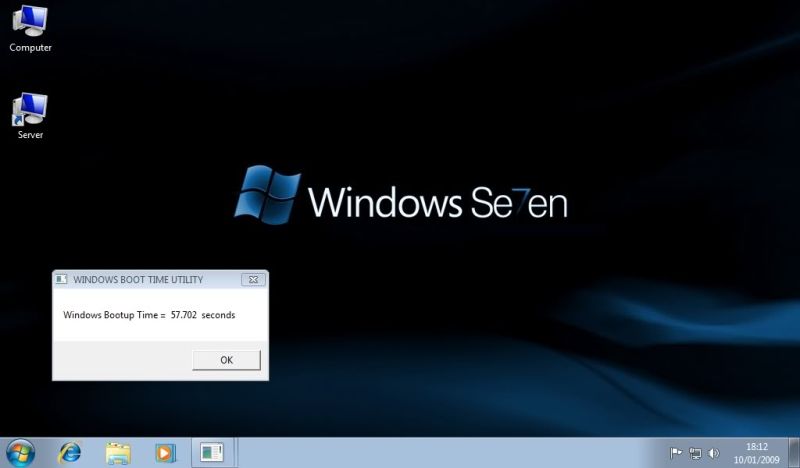The image size is (800, 468).
Task: Select the Computer desktop icon
Action: [x=30, y=28]
